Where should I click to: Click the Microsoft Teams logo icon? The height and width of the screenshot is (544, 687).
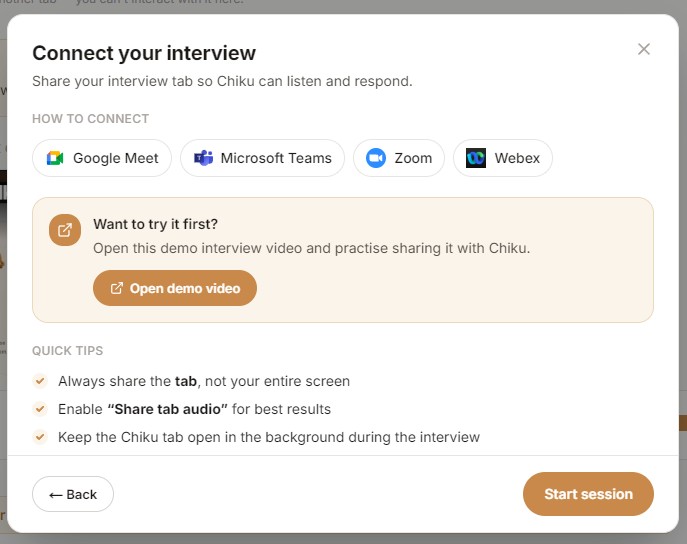pos(203,158)
